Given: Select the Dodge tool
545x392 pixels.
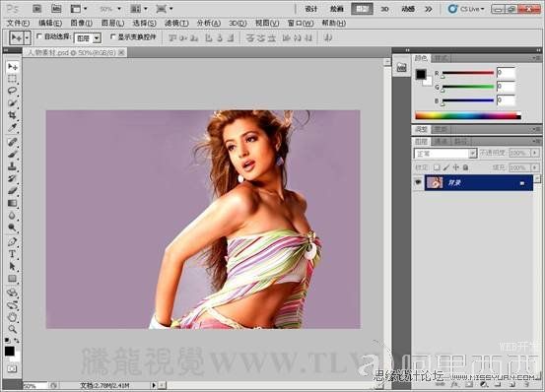Looking at the screenshot, I should 13,228.
